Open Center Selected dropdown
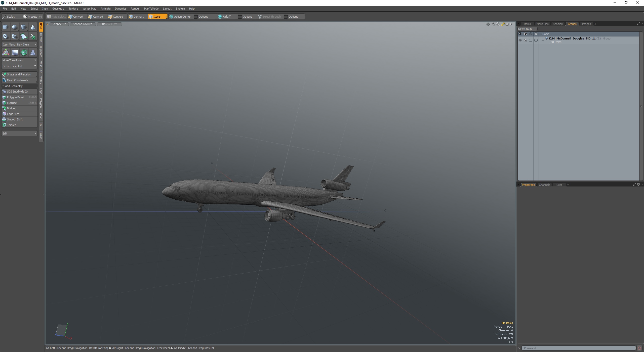This screenshot has height=352, width=644. click(19, 66)
